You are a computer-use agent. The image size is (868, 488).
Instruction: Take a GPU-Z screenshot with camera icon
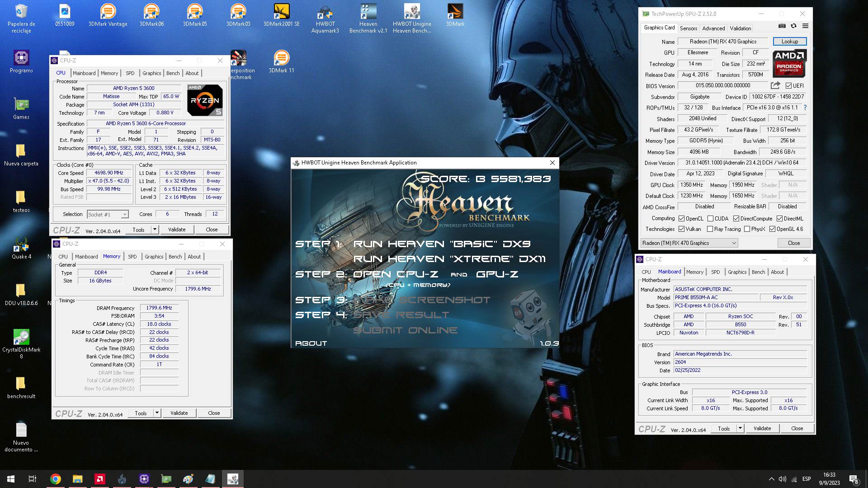[x=782, y=26]
